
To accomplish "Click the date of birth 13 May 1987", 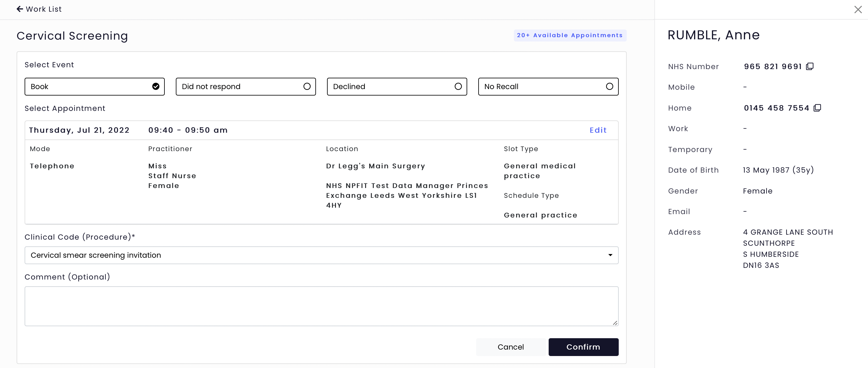I will [778, 170].
